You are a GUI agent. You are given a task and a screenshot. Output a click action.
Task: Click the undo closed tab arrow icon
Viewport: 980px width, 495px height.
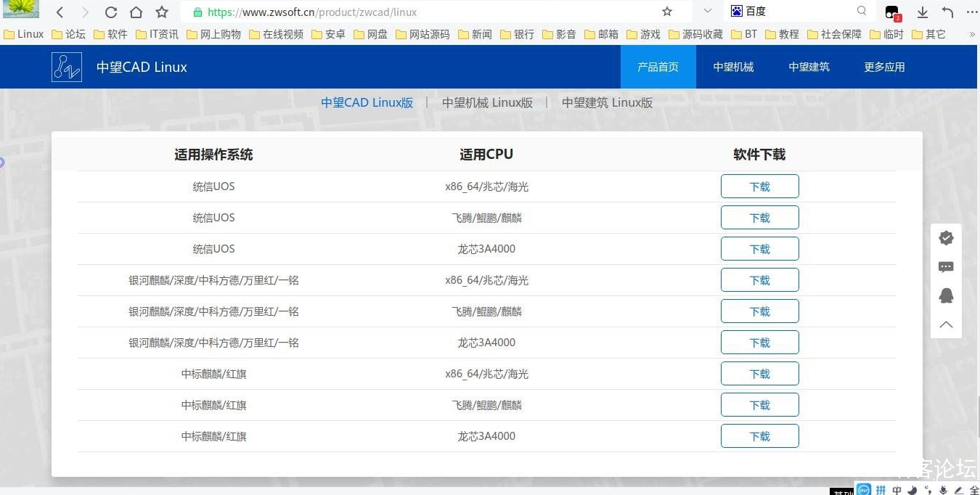click(x=947, y=12)
